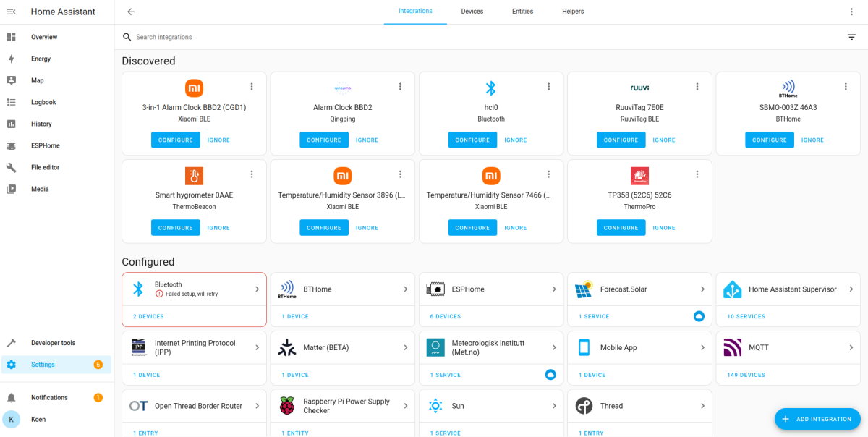Expand Home Assistant Supervisor chevron
Image resolution: width=868 pixels, height=437 pixels.
coord(851,289)
